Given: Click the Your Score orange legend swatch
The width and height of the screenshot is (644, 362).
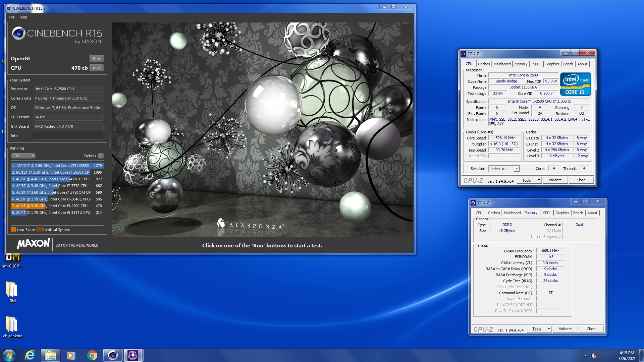Looking at the screenshot, I should pos(13,230).
